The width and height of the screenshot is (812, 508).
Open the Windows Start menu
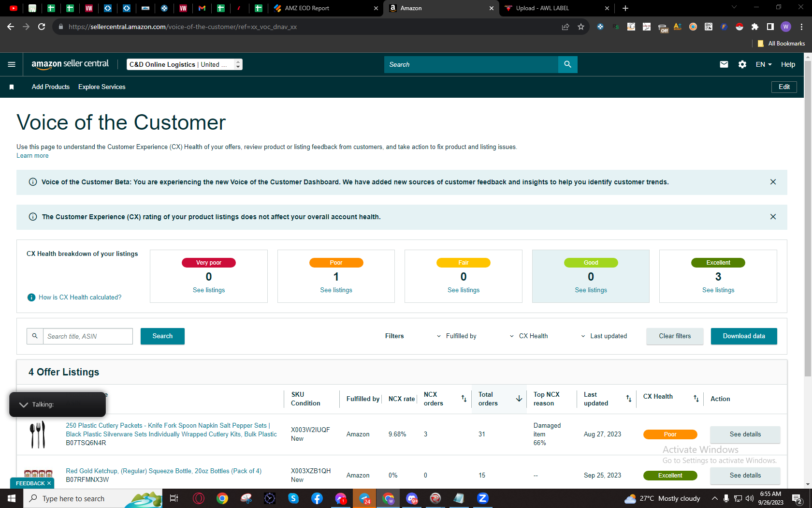[12, 498]
